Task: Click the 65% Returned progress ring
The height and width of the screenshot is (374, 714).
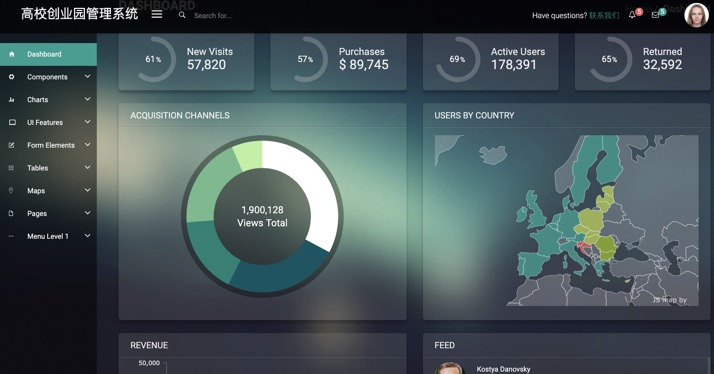Action: pos(609,59)
